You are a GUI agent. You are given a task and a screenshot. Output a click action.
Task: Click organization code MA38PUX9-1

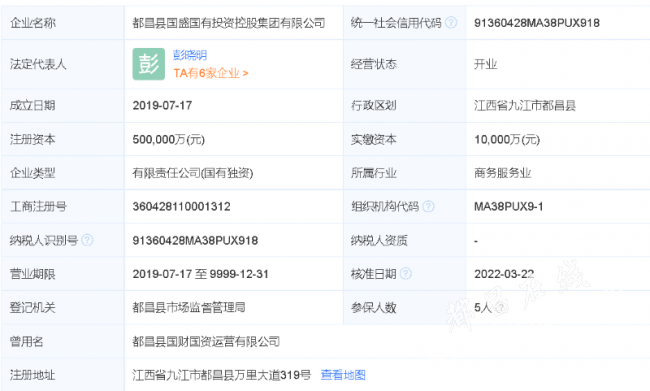(x=509, y=206)
